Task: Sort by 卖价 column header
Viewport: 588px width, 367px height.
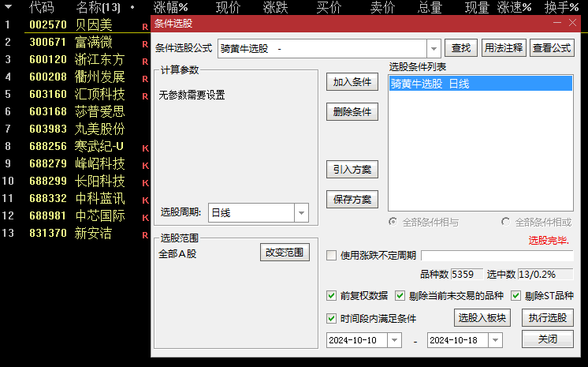Action: pos(382,7)
